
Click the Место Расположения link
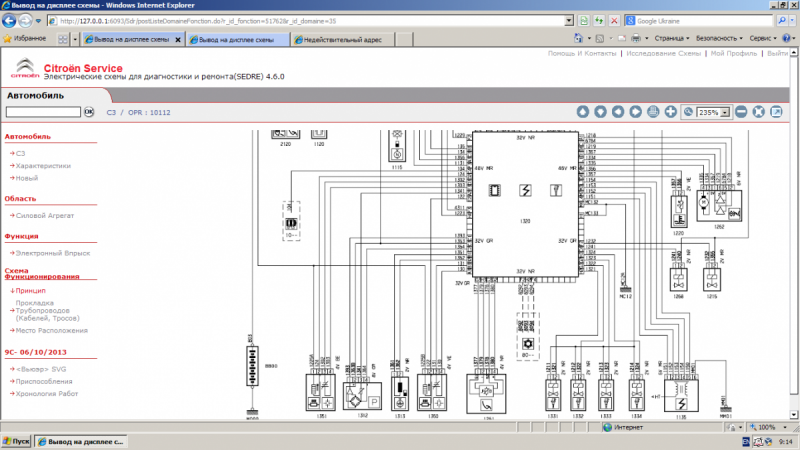(x=52, y=330)
